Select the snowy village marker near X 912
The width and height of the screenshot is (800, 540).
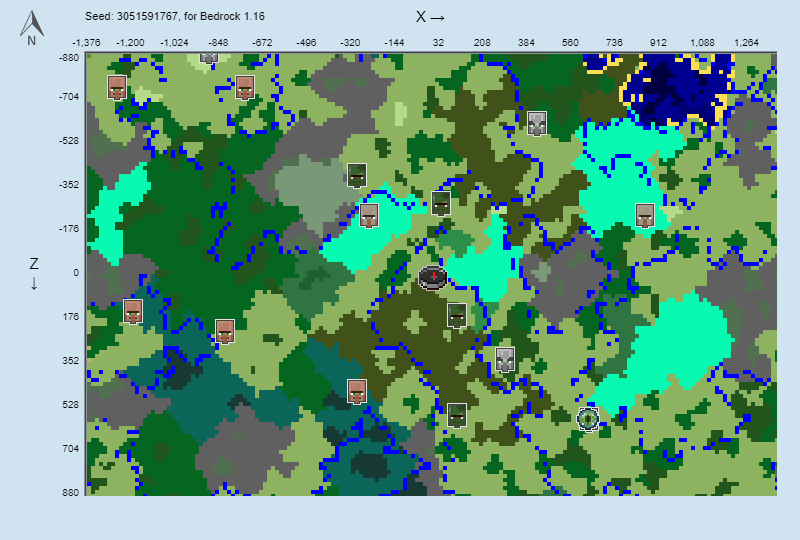(645, 215)
